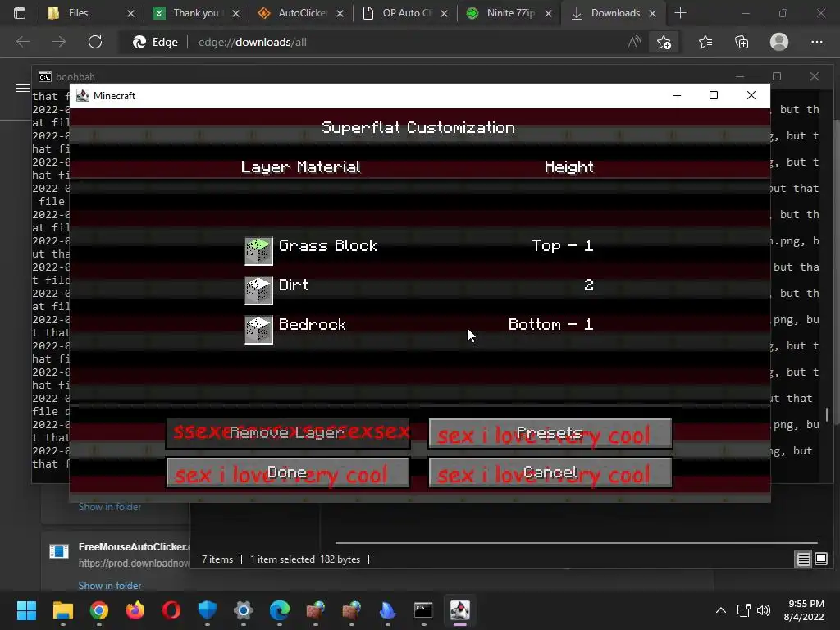This screenshot has height=630, width=840.
Task: Open a new Edge tab
Action: 680,13
